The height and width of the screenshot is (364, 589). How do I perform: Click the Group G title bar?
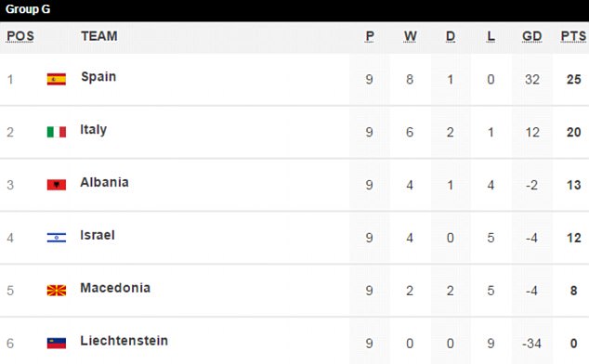coord(294,10)
